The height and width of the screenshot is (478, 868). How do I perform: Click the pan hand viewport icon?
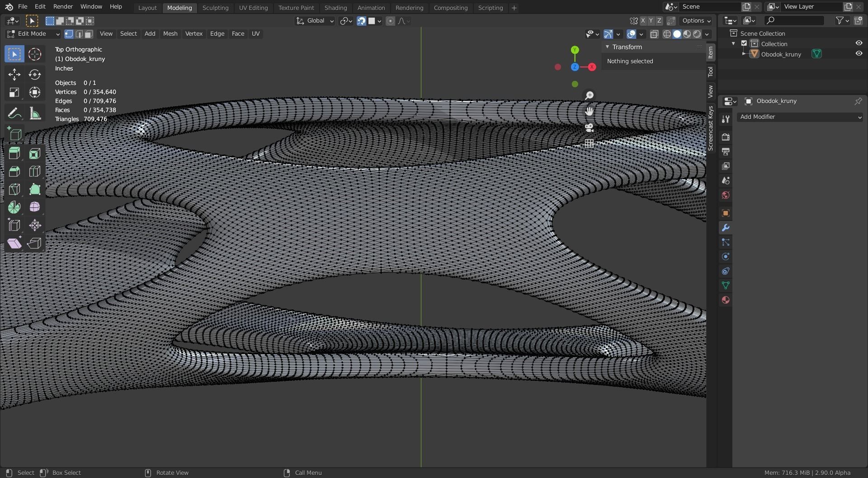[x=589, y=112]
